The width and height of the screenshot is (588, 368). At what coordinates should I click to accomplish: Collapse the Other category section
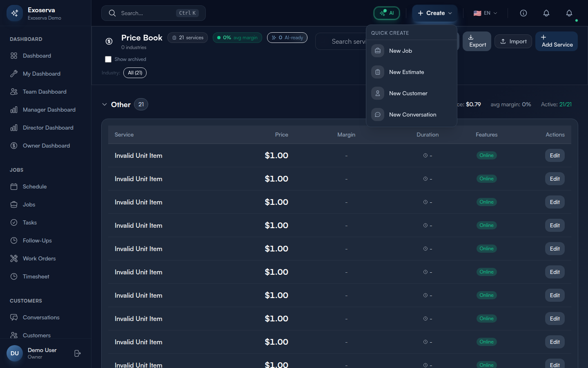pyautogui.click(x=105, y=105)
